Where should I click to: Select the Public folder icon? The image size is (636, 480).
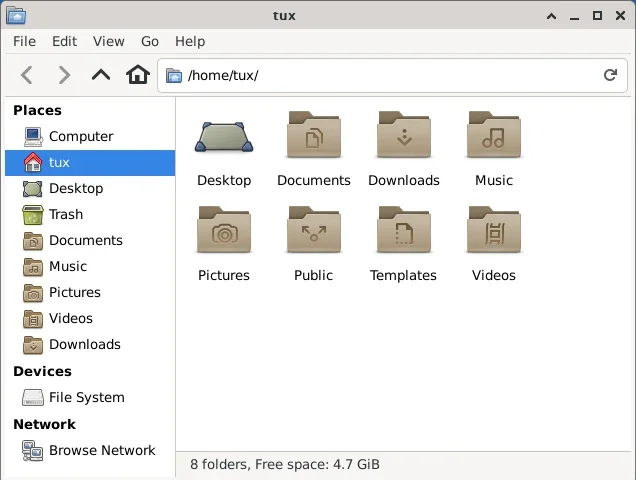pyautogui.click(x=314, y=232)
